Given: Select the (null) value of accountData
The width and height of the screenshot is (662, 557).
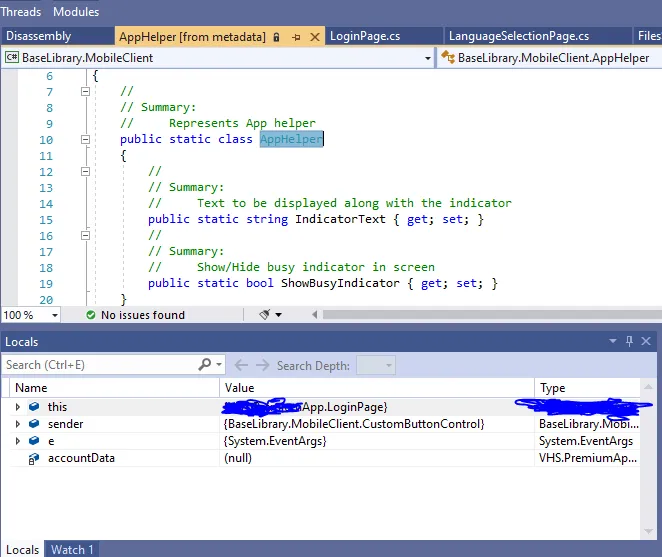Looking at the screenshot, I should [x=238, y=458].
